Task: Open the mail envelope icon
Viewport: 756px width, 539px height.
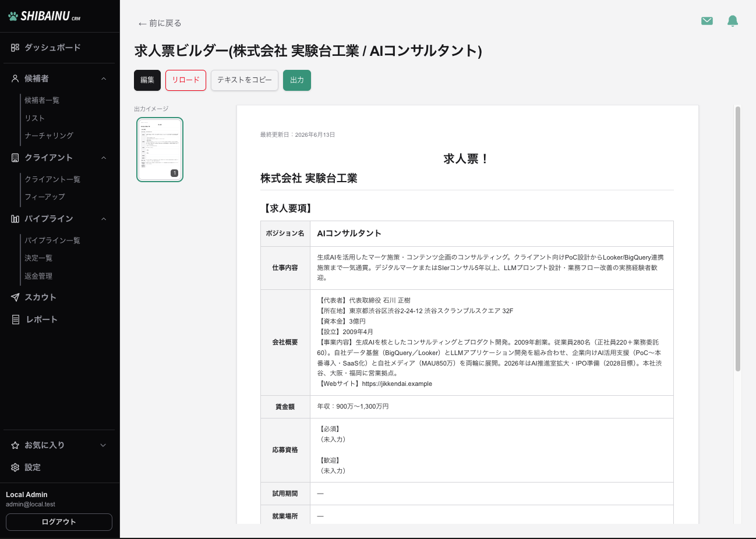Action: pyautogui.click(x=707, y=21)
